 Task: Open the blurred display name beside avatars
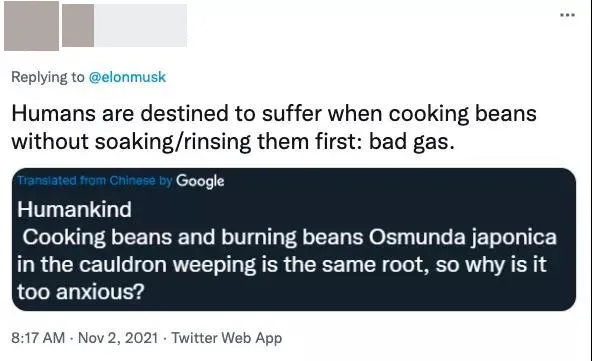click(x=140, y=26)
